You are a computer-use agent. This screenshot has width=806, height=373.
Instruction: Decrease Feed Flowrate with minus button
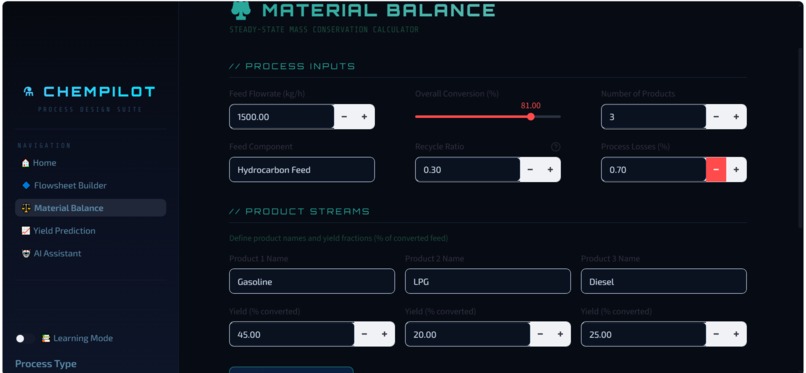[x=344, y=117]
